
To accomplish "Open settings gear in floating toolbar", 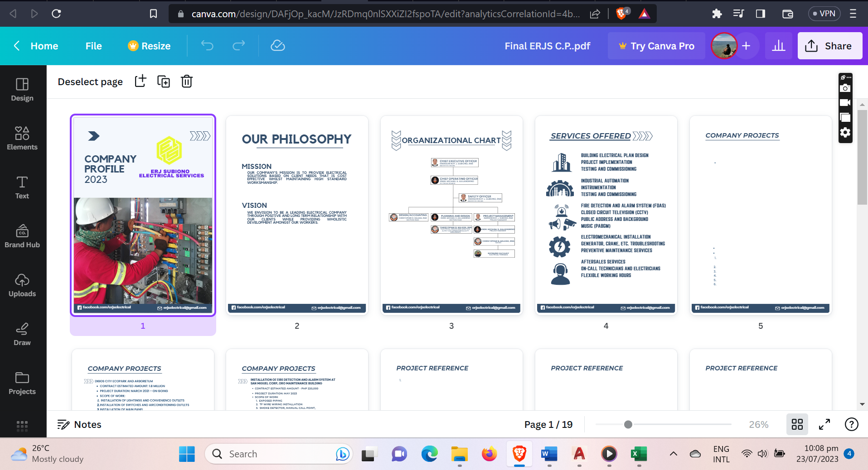I will click(845, 132).
